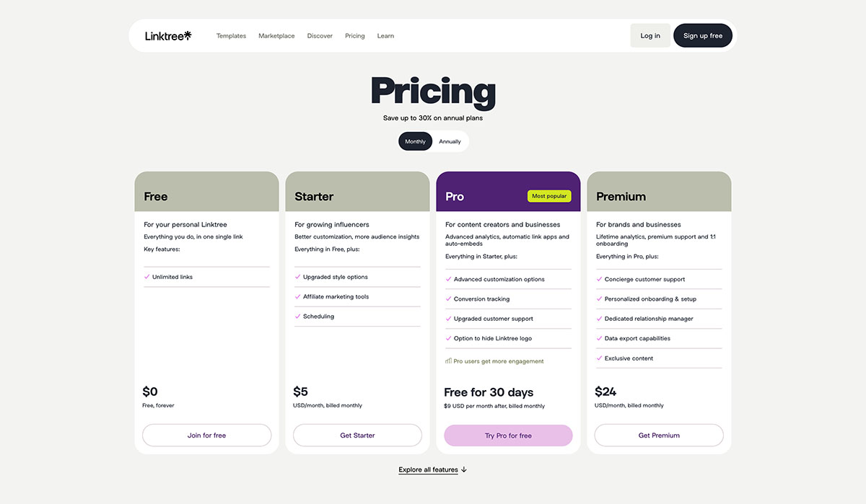Click the down arrow next to Explore all features
866x504 pixels.
(464, 469)
